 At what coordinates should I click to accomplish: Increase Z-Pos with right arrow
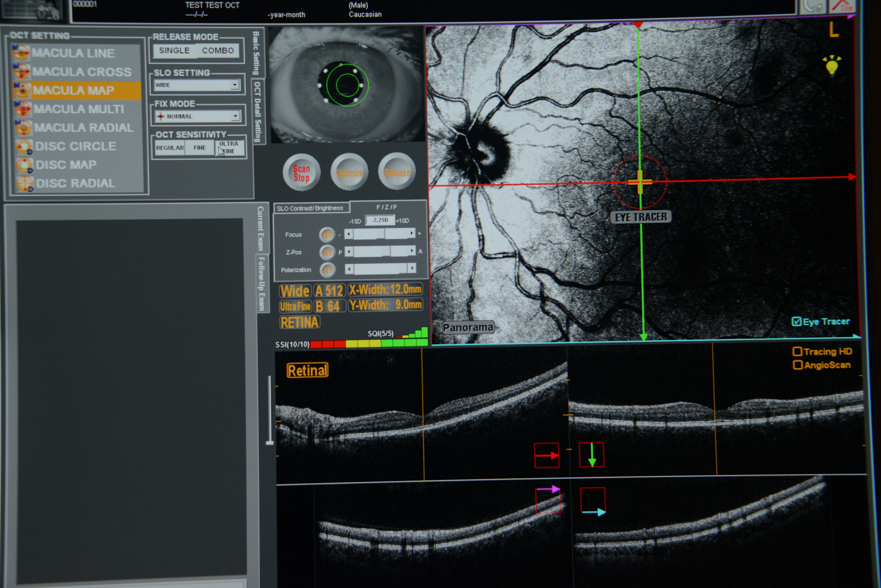pos(412,251)
